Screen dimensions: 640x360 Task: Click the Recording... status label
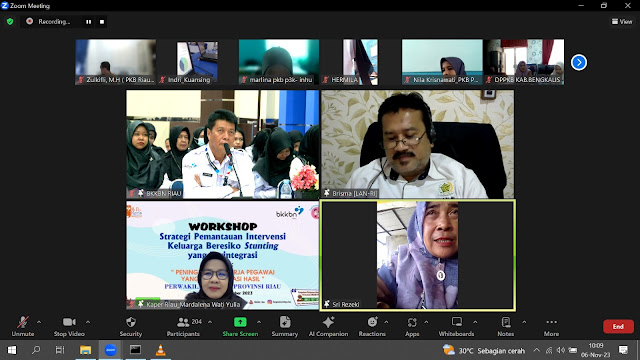tap(54, 22)
